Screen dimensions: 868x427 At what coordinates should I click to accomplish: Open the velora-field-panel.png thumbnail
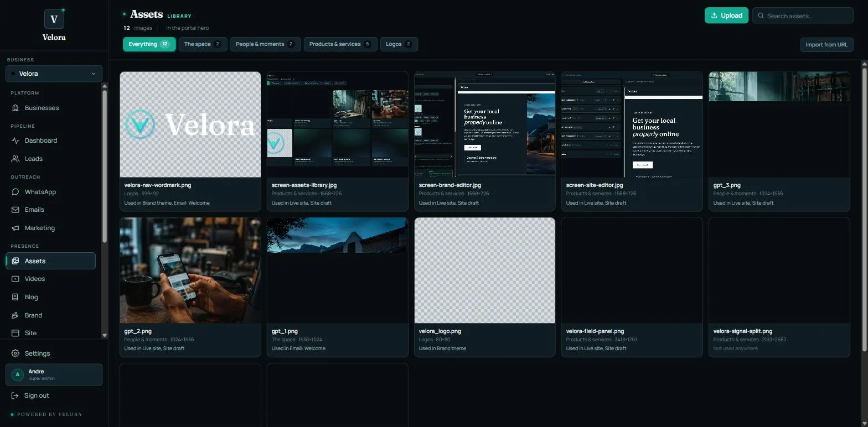tap(632, 270)
